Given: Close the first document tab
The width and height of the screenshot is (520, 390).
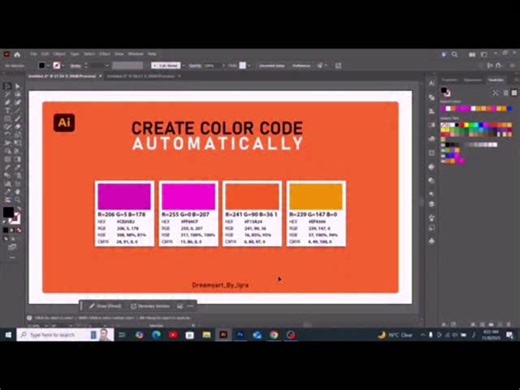Looking at the screenshot, I should (100, 76).
